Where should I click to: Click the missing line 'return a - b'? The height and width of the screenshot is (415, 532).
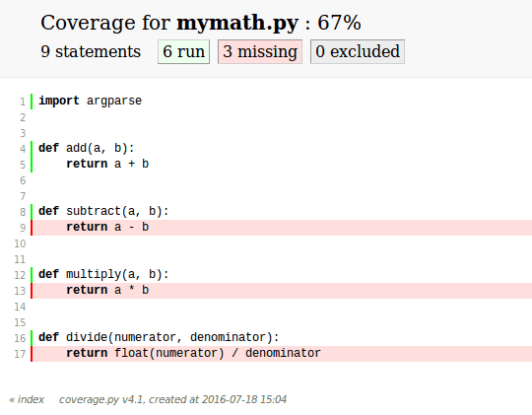282,227
